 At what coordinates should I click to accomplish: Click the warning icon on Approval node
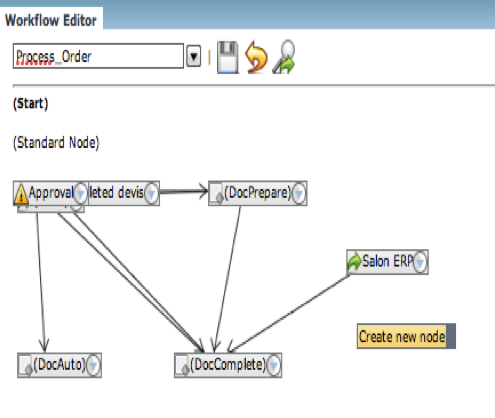click(x=21, y=193)
